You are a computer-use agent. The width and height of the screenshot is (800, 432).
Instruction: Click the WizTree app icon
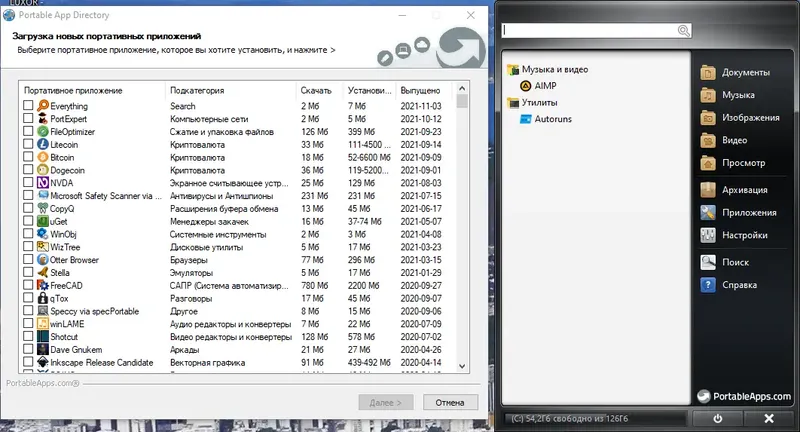(x=43, y=247)
